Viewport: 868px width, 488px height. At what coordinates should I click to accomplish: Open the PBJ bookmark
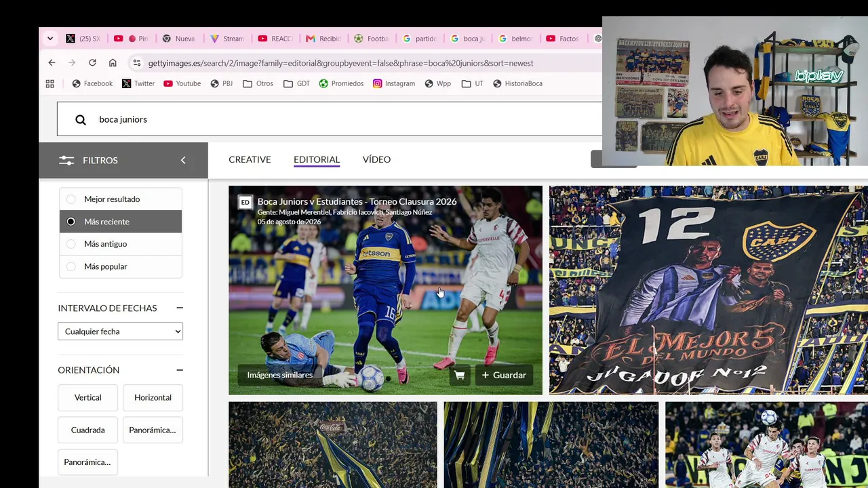coord(222,83)
